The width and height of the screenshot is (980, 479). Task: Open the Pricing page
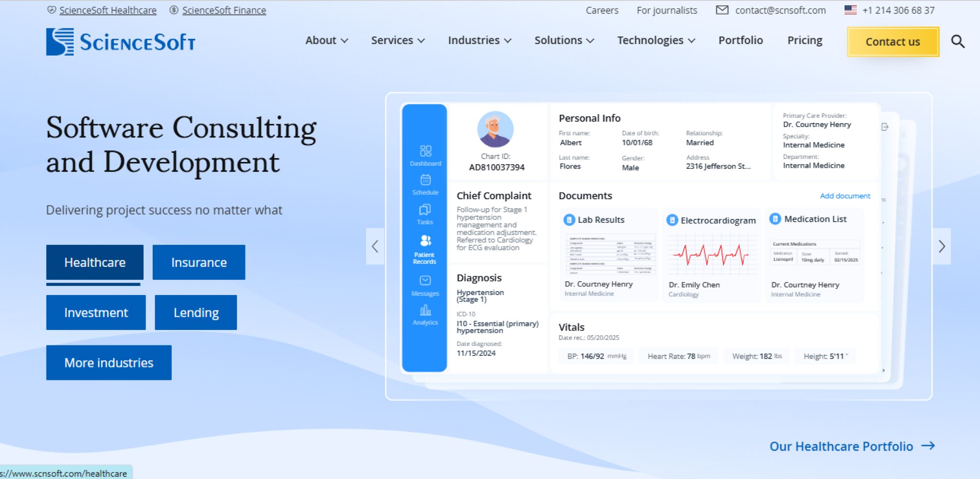[x=805, y=41]
